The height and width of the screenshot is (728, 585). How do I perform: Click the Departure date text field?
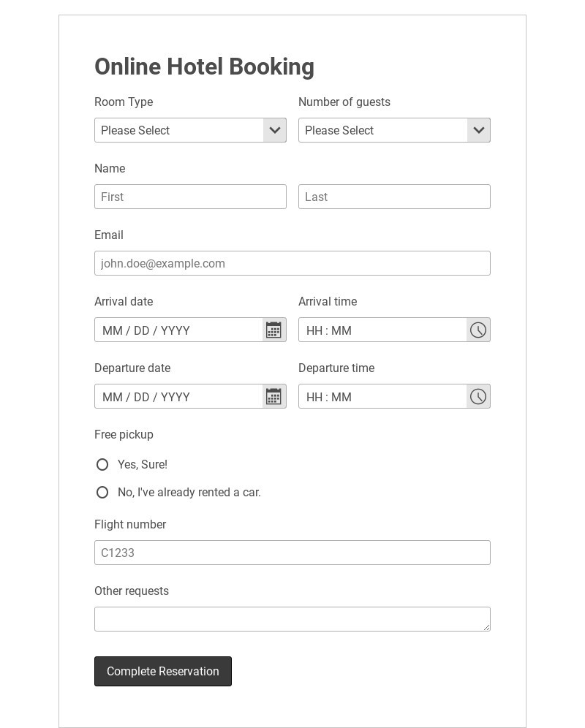point(178,397)
